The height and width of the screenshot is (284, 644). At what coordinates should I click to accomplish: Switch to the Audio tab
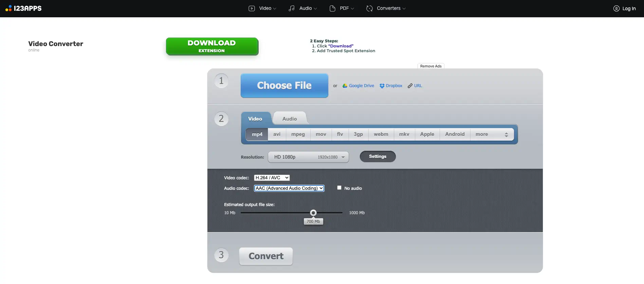tap(289, 119)
